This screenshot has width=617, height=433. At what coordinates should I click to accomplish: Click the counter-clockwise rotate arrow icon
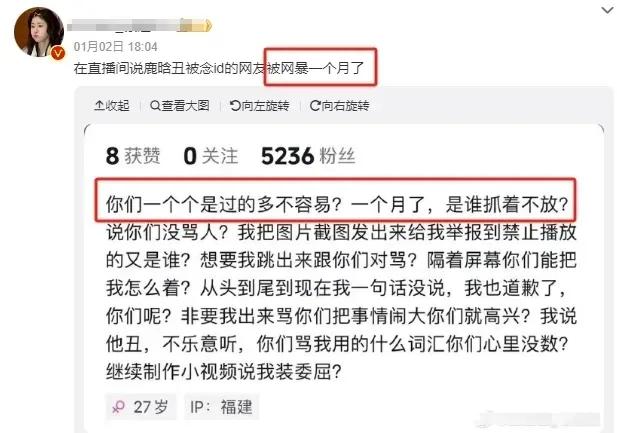click(x=235, y=105)
